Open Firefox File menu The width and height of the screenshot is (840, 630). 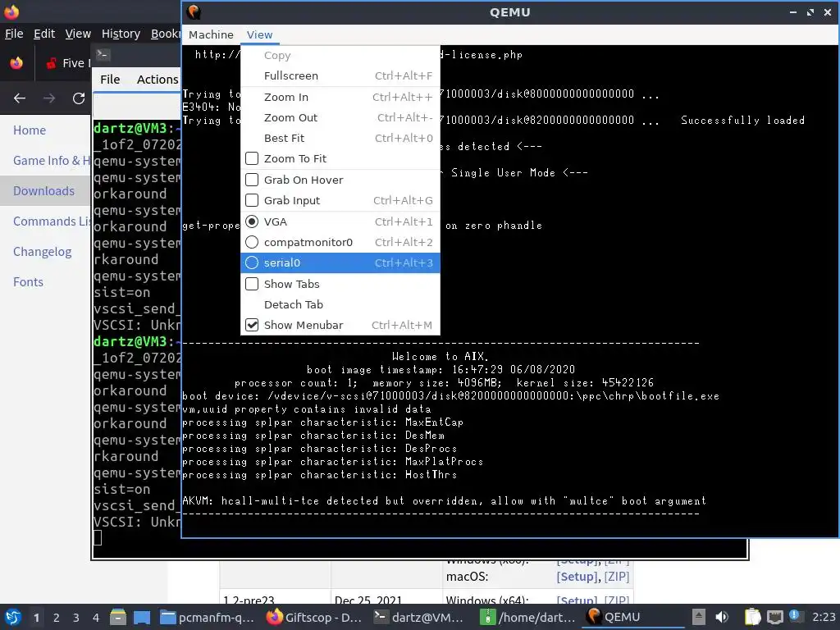14,34
